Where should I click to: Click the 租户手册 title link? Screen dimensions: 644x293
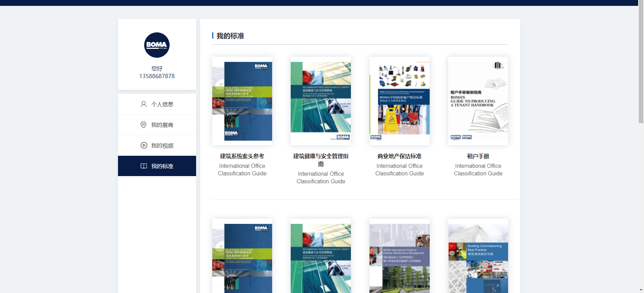click(x=478, y=156)
